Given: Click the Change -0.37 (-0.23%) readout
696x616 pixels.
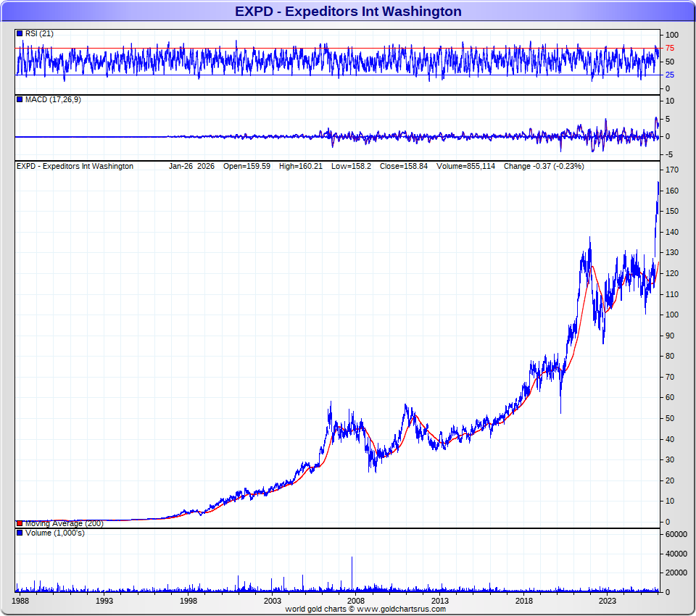Looking at the screenshot, I should (544, 167).
